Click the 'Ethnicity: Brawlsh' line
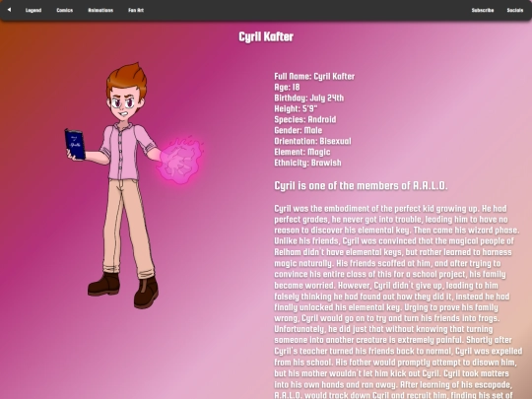 pyautogui.click(x=307, y=163)
